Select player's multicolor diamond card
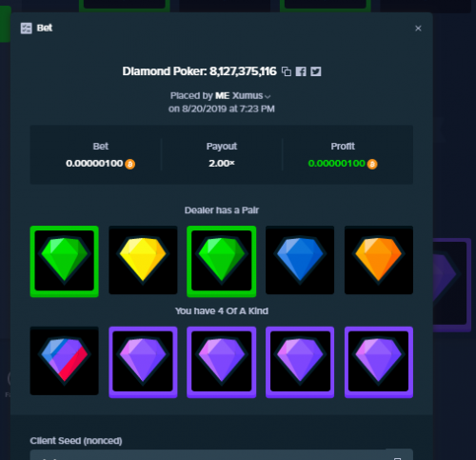Viewport: 476px width, 460px height. tap(65, 361)
